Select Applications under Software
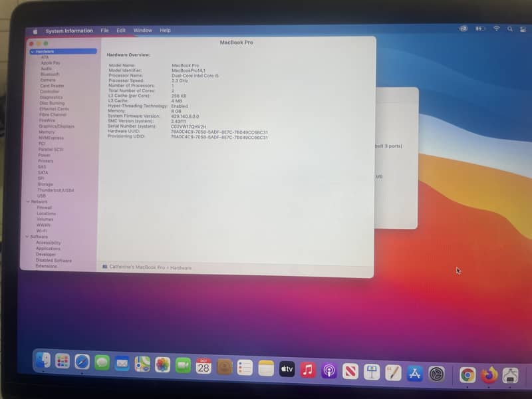 [x=48, y=248]
